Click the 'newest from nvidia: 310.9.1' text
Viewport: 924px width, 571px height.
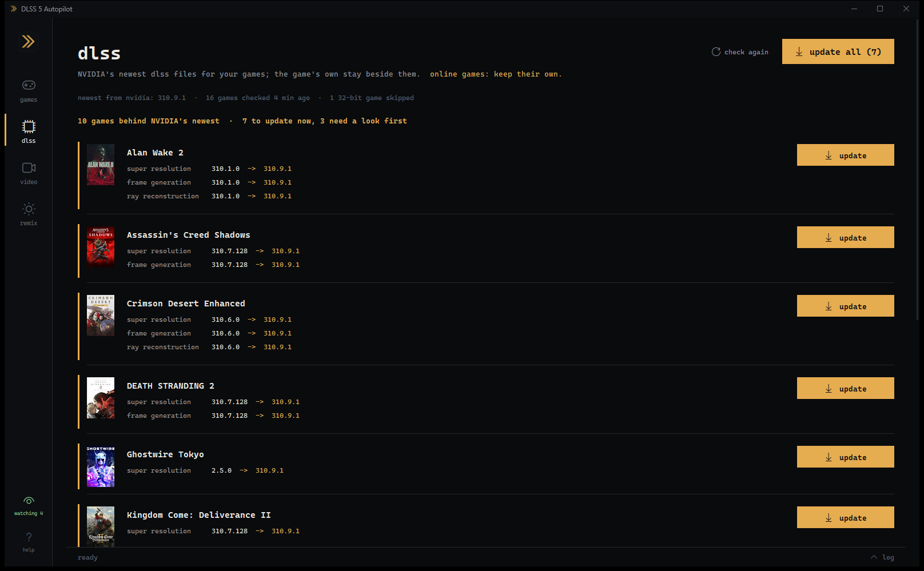point(132,98)
